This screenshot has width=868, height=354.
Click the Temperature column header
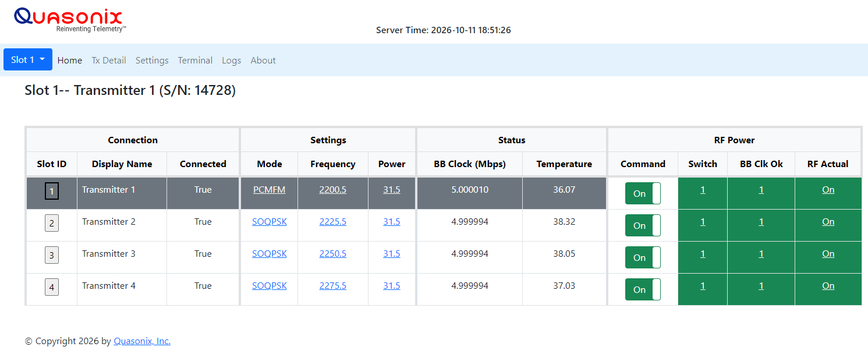[x=564, y=164]
